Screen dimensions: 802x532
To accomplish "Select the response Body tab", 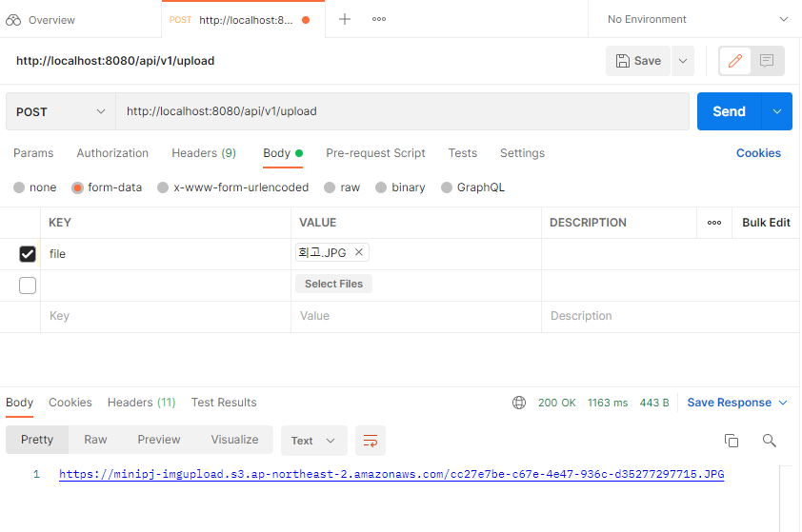I will point(19,403).
